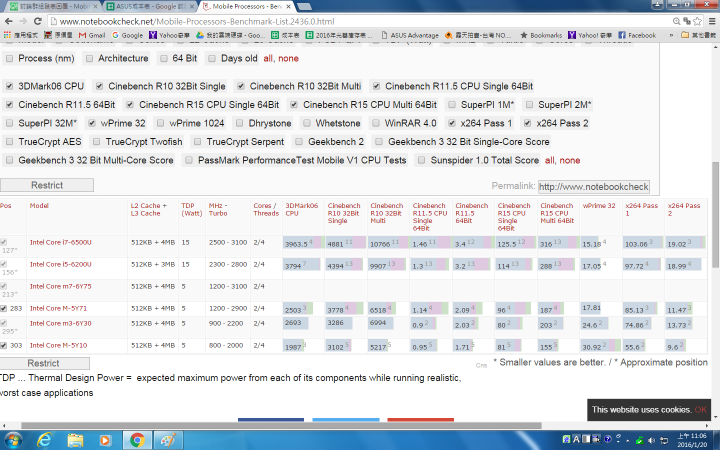Show hidden bookmarks overflow chevron
The image size is (720, 450).
(x=671, y=35)
